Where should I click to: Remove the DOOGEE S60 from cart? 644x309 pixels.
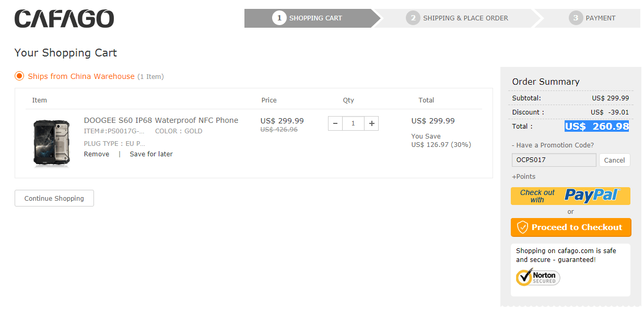[x=97, y=154]
